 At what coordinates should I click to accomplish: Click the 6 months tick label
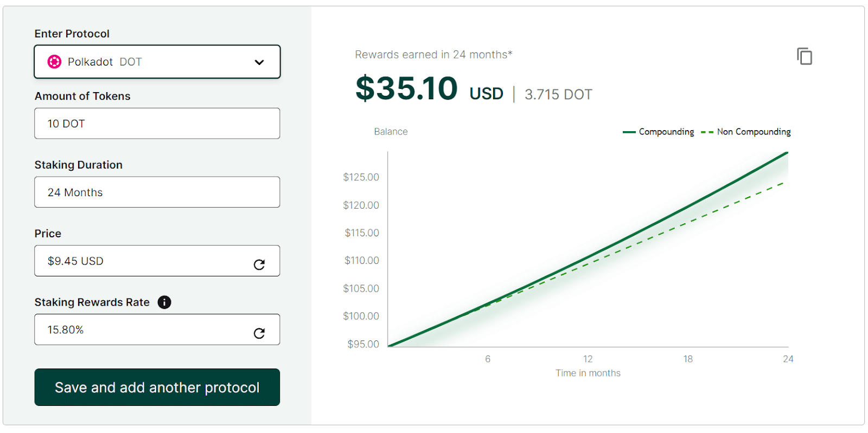point(488,359)
